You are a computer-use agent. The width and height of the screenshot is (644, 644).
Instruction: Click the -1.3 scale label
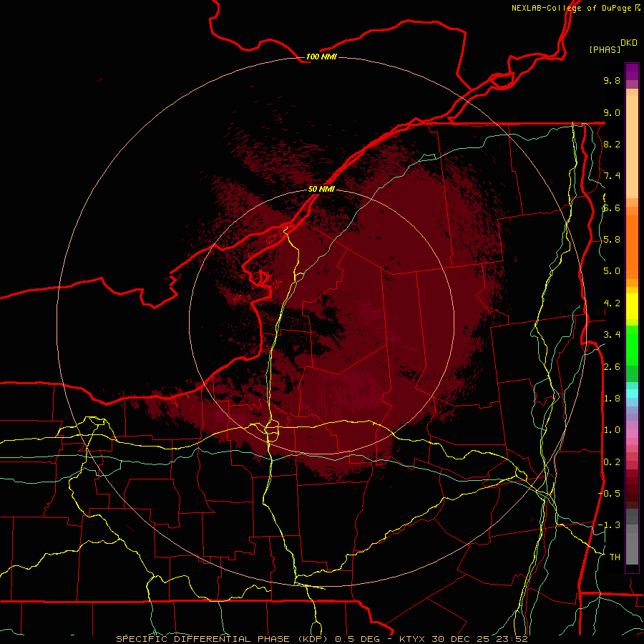pyautogui.click(x=610, y=525)
